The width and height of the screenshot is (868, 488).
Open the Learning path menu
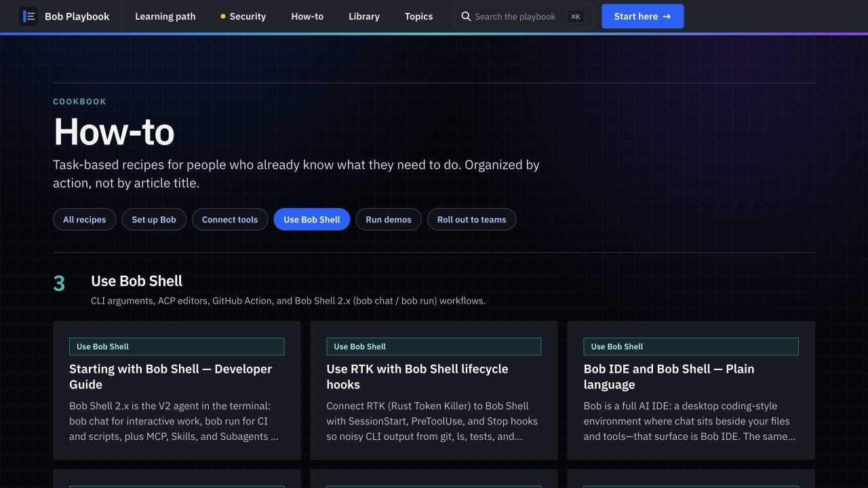click(165, 16)
